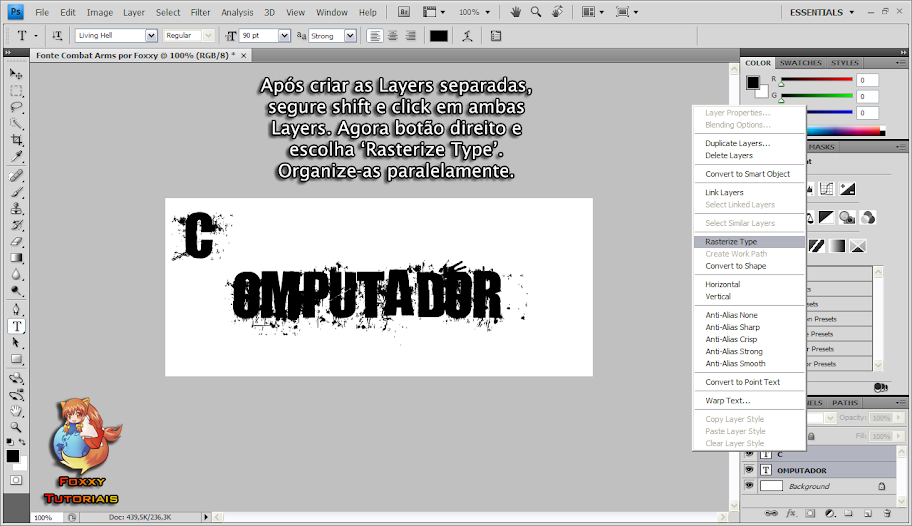912x526 pixels.
Task: Choose the Zoom tool in the toolbox
Action: pyautogui.click(x=16, y=427)
